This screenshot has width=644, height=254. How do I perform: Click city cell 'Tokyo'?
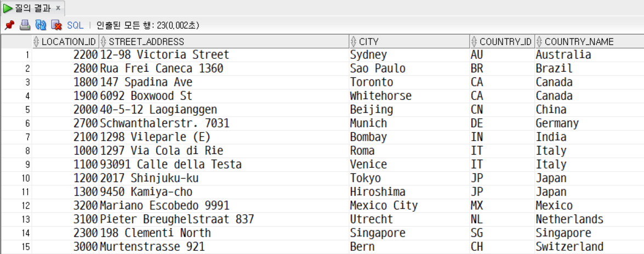click(409, 178)
